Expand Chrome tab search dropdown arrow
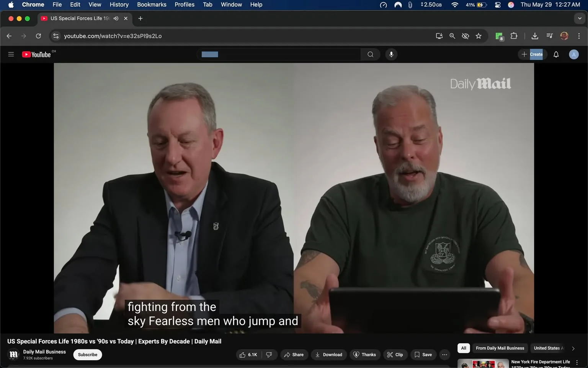 click(x=580, y=18)
